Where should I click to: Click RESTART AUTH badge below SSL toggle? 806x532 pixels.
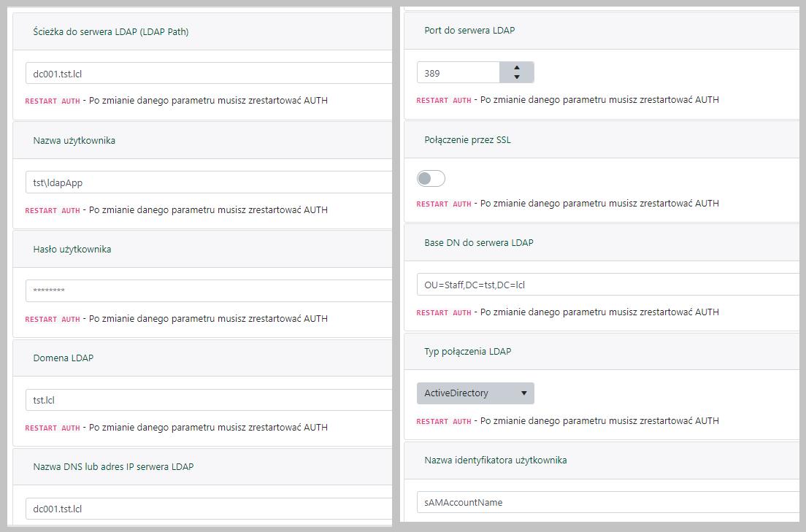click(x=444, y=204)
